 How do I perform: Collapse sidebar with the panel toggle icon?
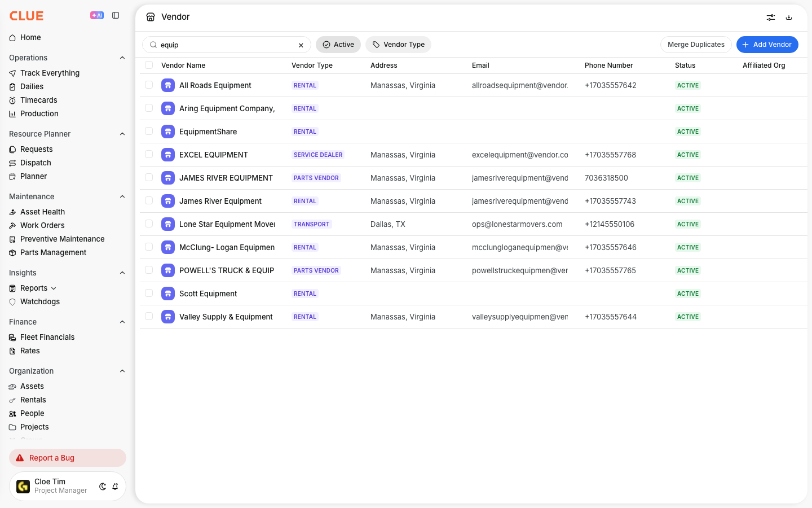116,16
